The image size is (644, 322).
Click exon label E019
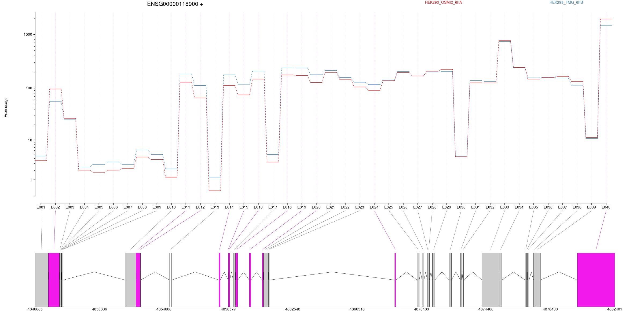(302, 207)
